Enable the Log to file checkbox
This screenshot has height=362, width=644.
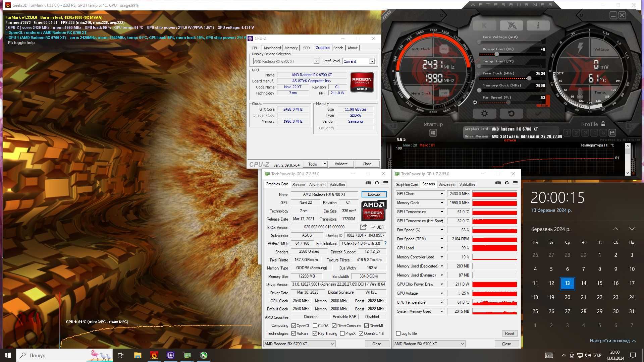click(398, 334)
